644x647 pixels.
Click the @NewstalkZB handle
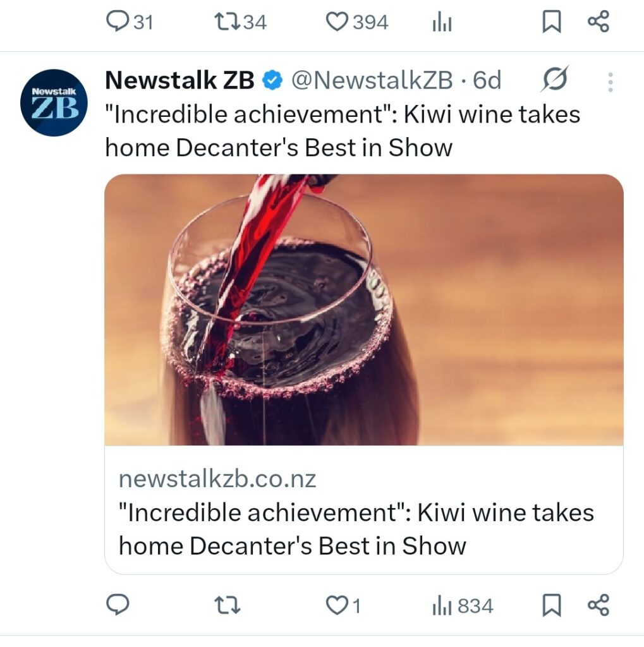[372, 81]
